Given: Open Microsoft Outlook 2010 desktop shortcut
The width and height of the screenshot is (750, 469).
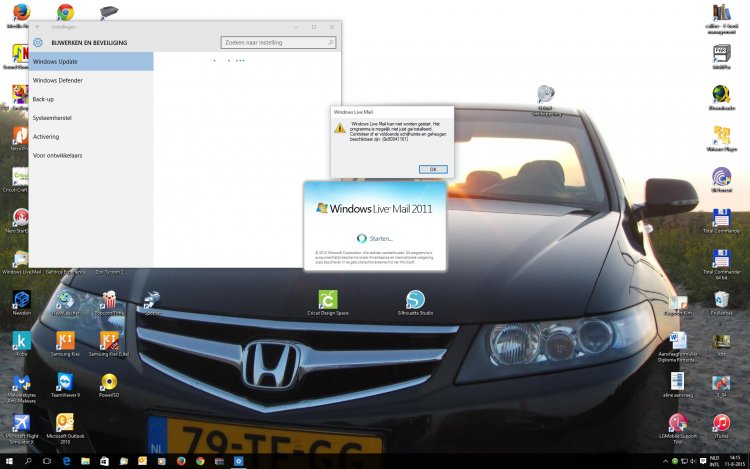Looking at the screenshot, I should 65,424.
